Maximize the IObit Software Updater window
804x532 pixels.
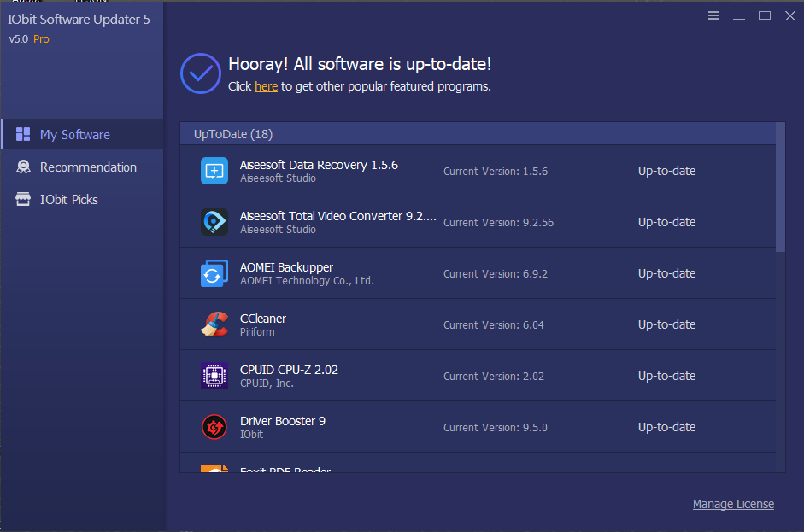coord(765,16)
